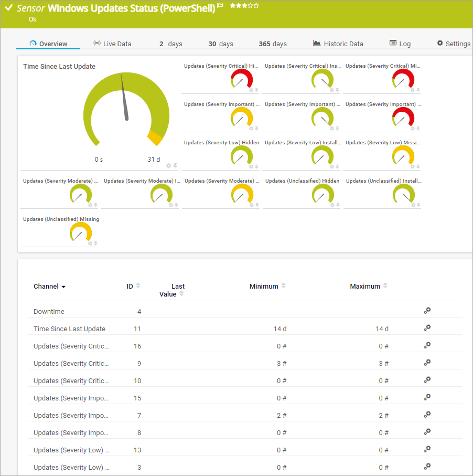Click the settings gear for the ID 16 channel row

(x=427, y=345)
